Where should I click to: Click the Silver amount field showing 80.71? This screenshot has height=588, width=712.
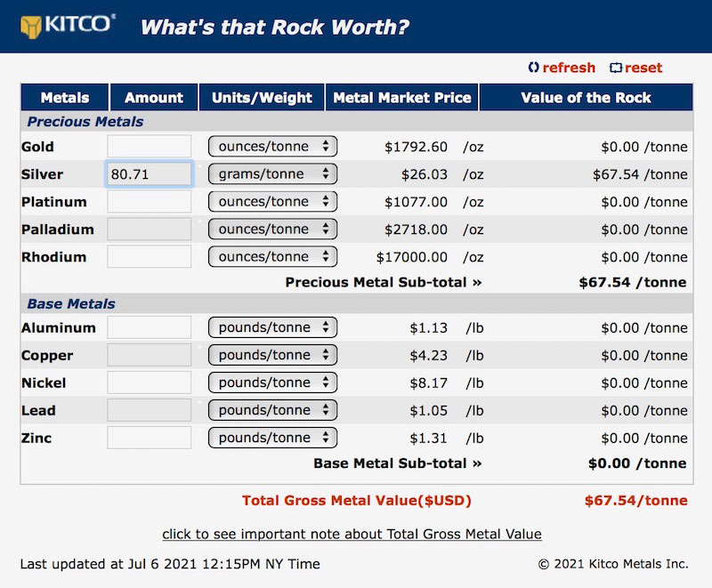click(150, 173)
